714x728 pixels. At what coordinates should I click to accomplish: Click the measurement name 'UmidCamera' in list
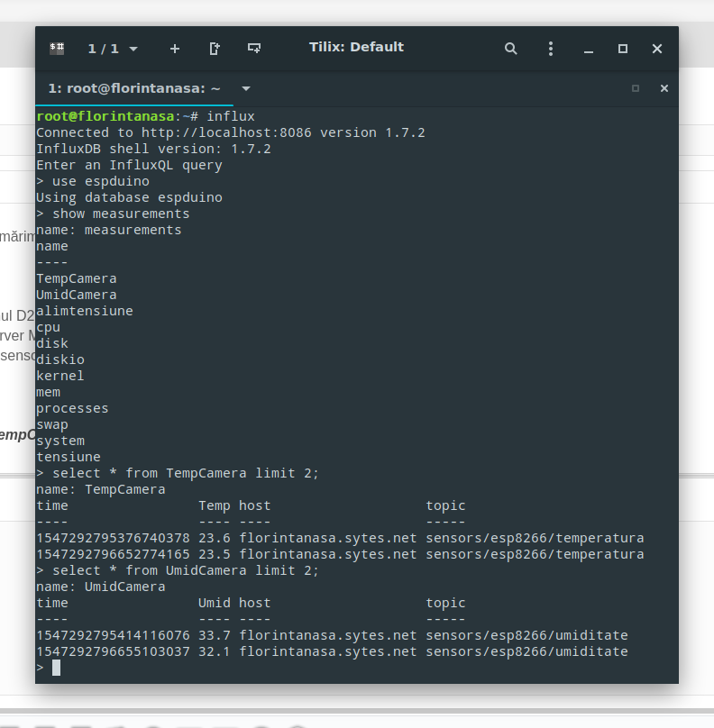(77, 295)
